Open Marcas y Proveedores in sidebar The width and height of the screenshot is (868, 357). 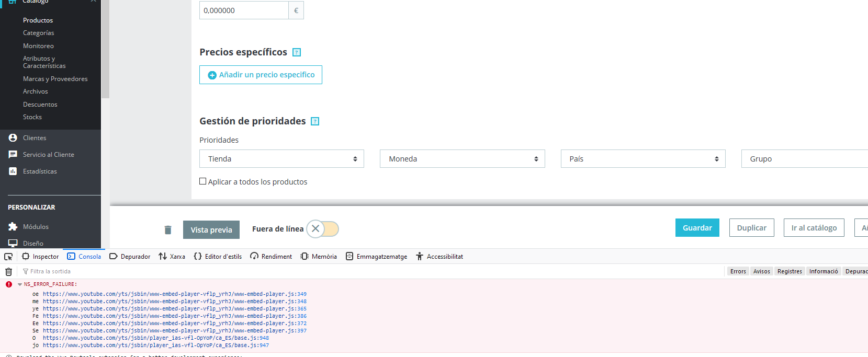coord(55,79)
